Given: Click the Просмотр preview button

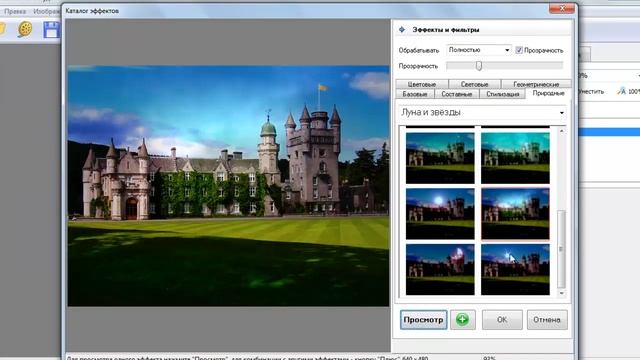Looking at the screenshot, I should [x=423, y=320].
